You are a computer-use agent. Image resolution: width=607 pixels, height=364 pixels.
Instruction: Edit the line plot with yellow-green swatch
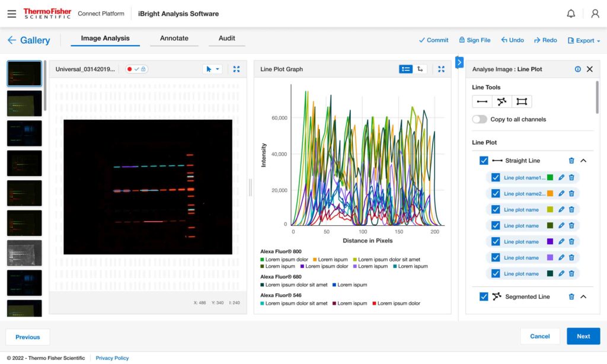click(561, 209)
